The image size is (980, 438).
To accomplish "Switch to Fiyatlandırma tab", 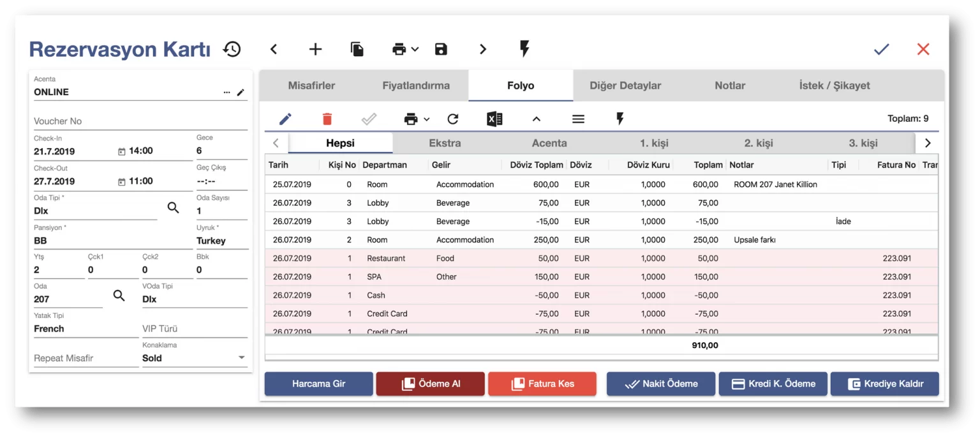I will (416, 86).
